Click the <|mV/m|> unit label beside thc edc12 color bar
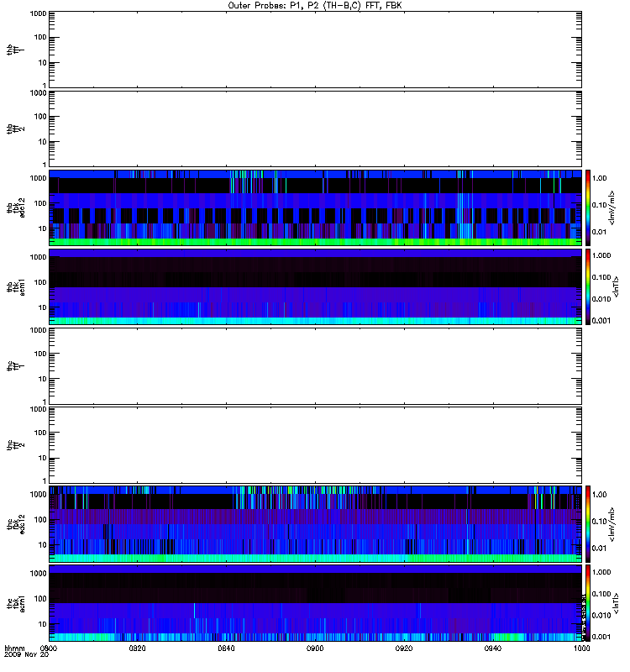The width and height of the screenshot is (630, 672). pyautogui.click(x=612, y=524)
